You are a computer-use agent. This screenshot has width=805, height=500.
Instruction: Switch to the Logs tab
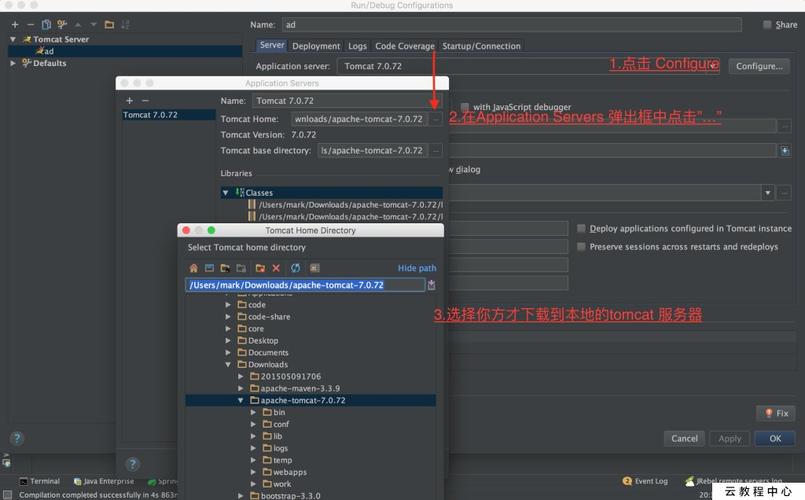click(357, 46)
